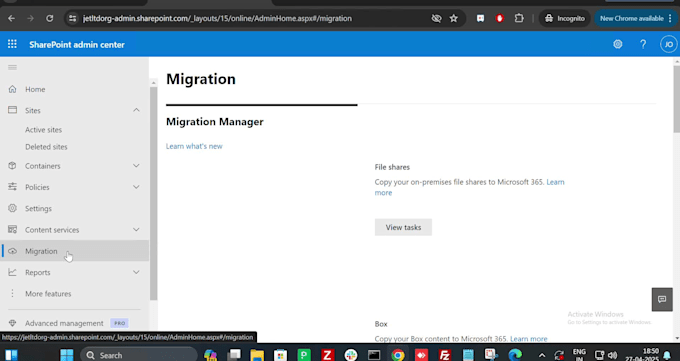Image resolution: width=680 pixels, height=361 pixels.
Task: Click View tasks for File shares
Action: (x=403, y=227)
